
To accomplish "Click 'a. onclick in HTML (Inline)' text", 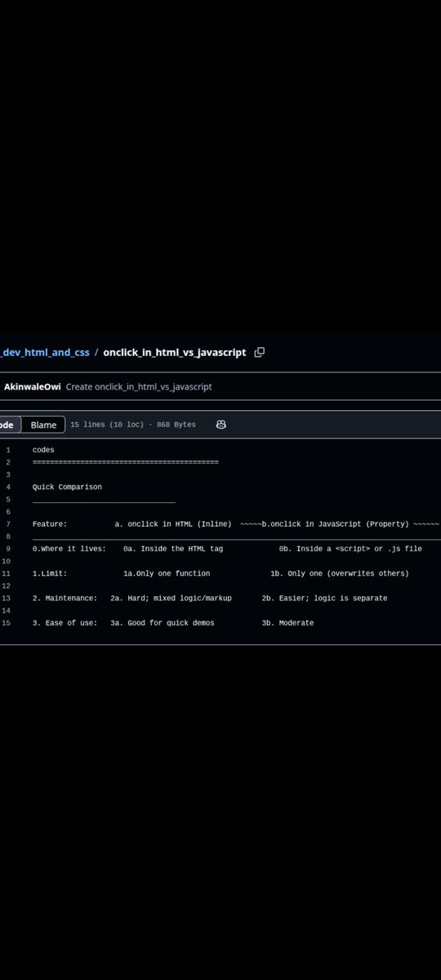I will point(173,524).
